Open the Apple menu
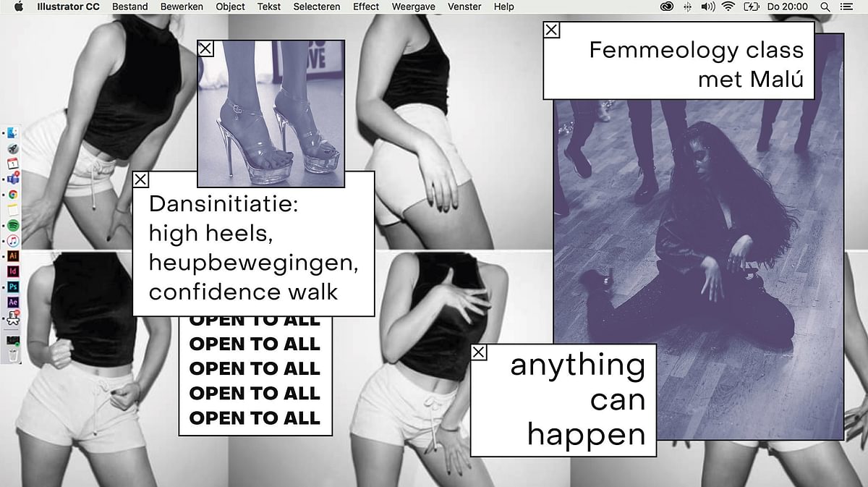Screen dimensions: 868x487 (19, 7)
